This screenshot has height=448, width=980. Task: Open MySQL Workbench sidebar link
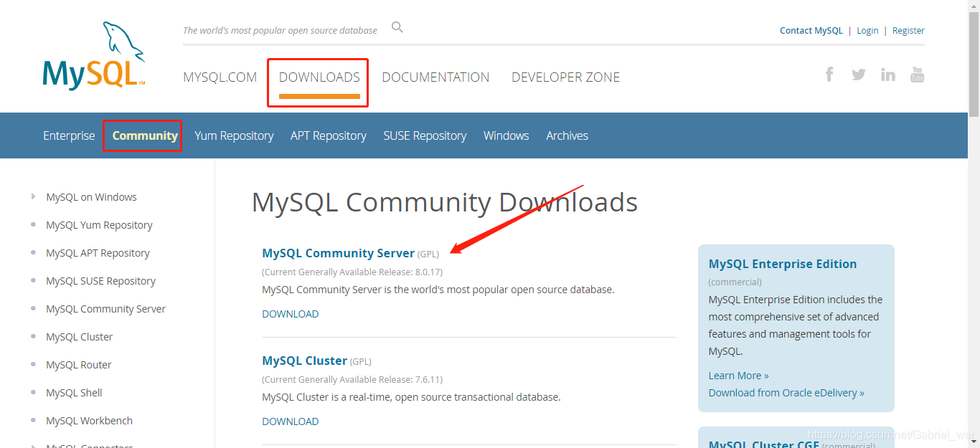[89, 421]
